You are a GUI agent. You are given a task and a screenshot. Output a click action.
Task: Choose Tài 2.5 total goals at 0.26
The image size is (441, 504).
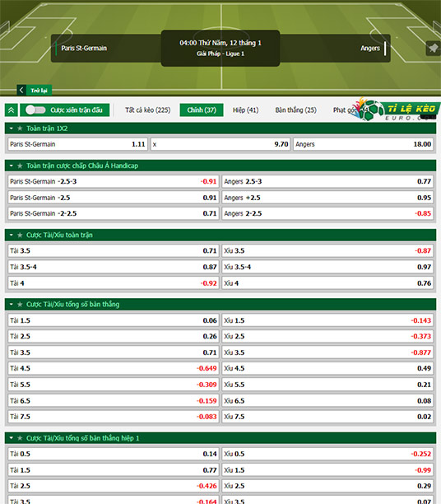(x=114, y=336)
